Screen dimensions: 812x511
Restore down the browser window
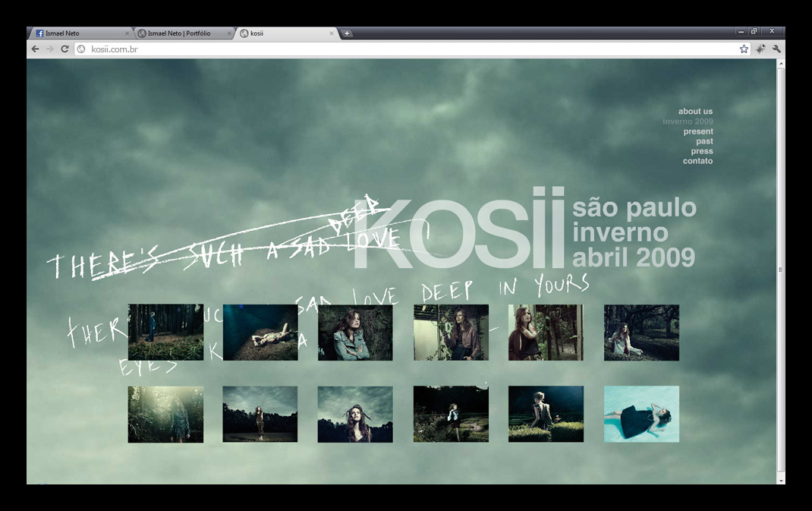754,32
